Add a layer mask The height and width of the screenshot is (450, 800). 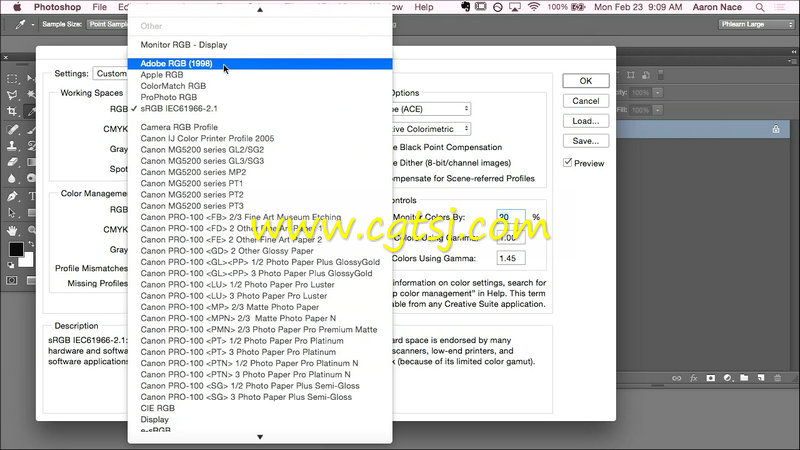point(711,378)
